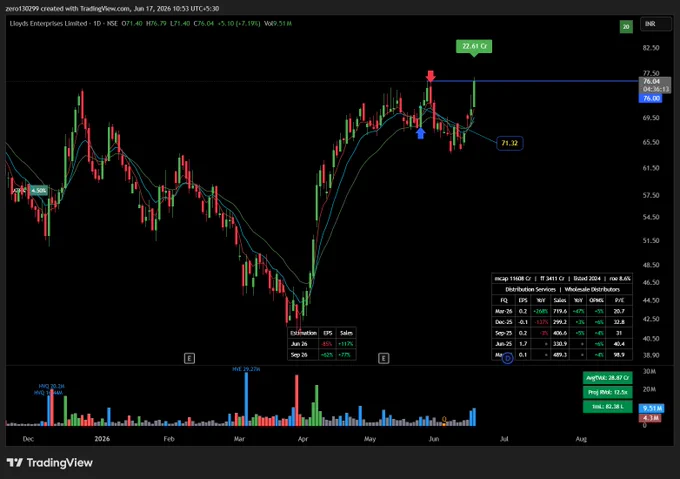Select the 71.32 price callout label
Screen dimensions: 680x479
(x=510, y=143)
